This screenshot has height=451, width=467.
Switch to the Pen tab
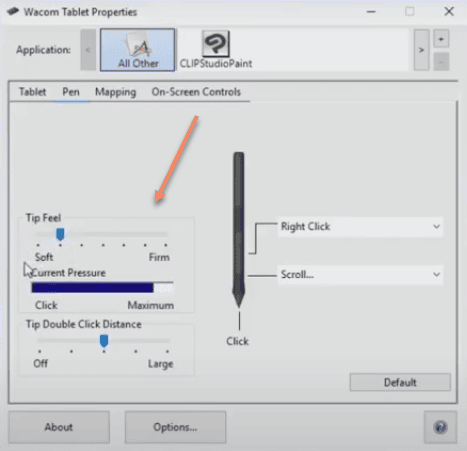71,92
